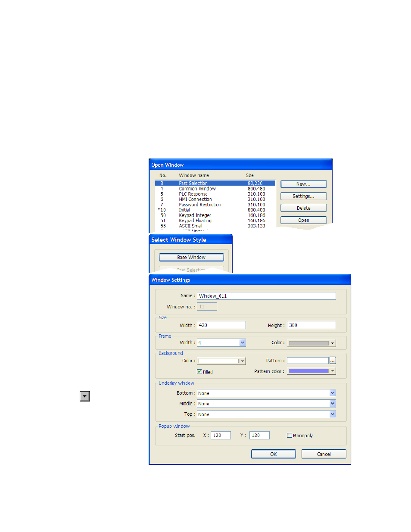Open the Background Color picker
411x532 pixels.
coord(221,361)
